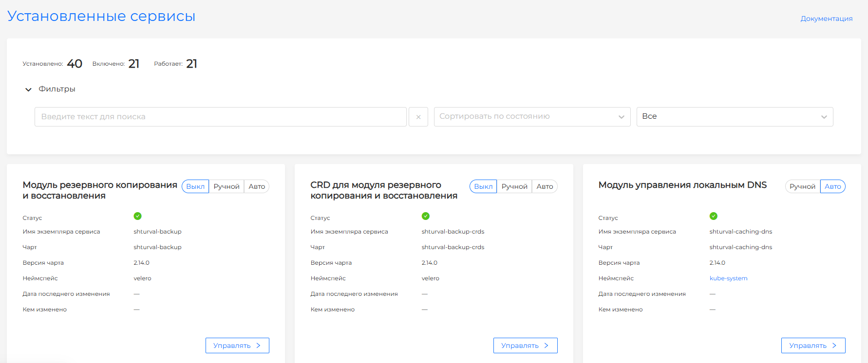Click the velero namespace in backup module card
Viewport: 868px width, 363px height.
142,278
